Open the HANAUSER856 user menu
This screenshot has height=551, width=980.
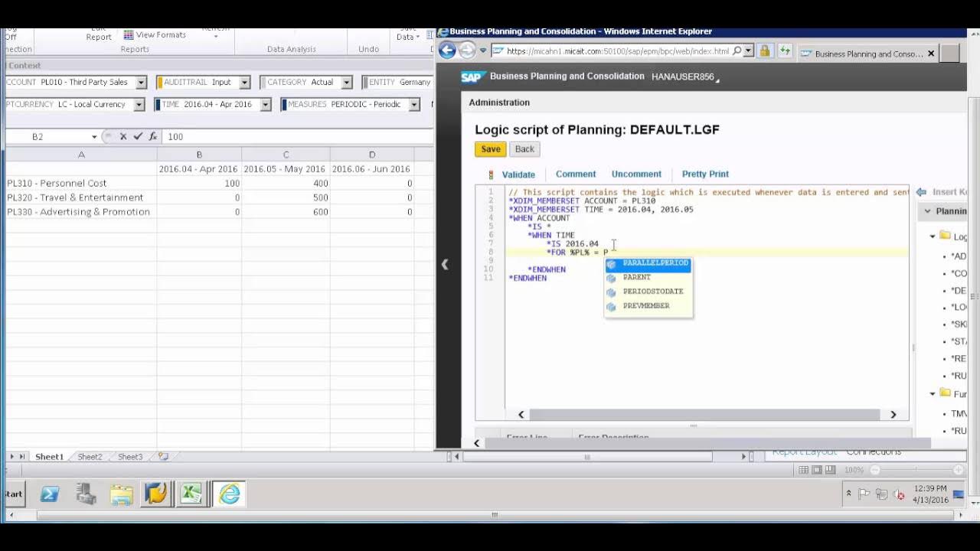(x=684, y=77)
